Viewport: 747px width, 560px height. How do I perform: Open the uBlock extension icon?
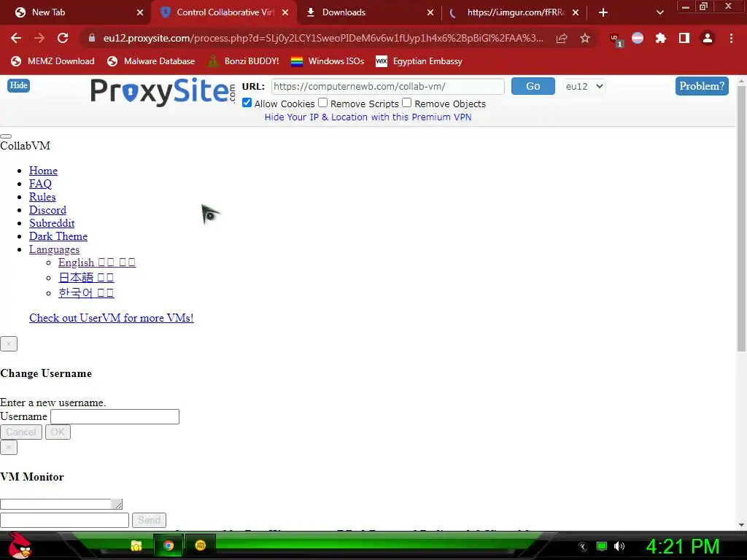[x=615, y=39]
